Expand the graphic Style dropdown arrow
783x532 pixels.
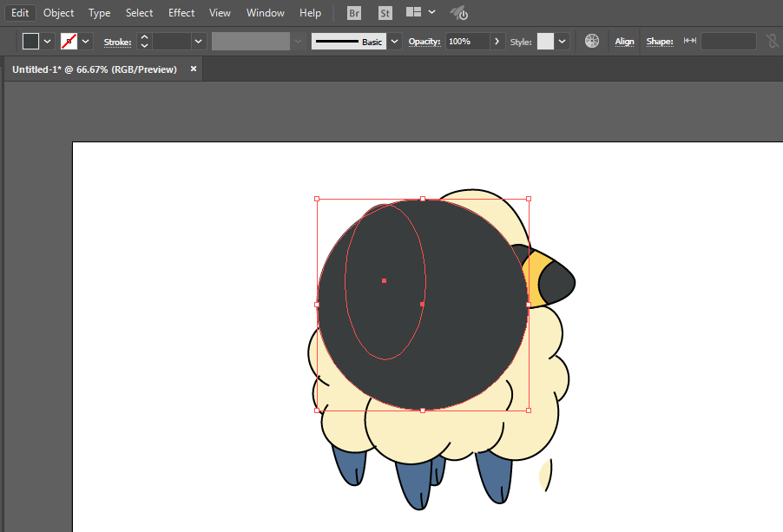tap(563, 42)
